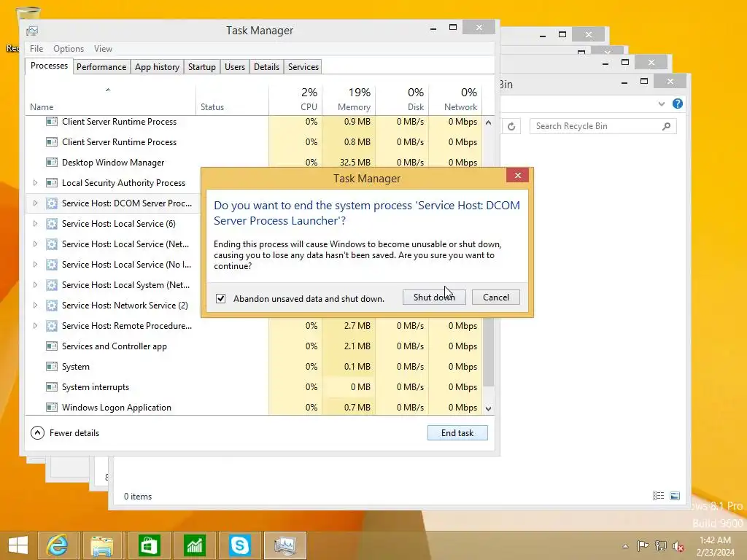This screenshot has height=560, width=747.
Task: Click the refresh icon in Recycle Bin window
Action: (511, 126)
